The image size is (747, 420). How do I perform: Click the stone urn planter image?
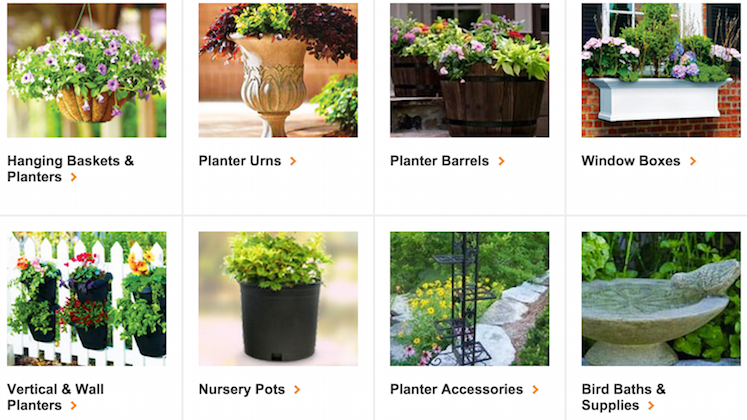coord(278,70)
